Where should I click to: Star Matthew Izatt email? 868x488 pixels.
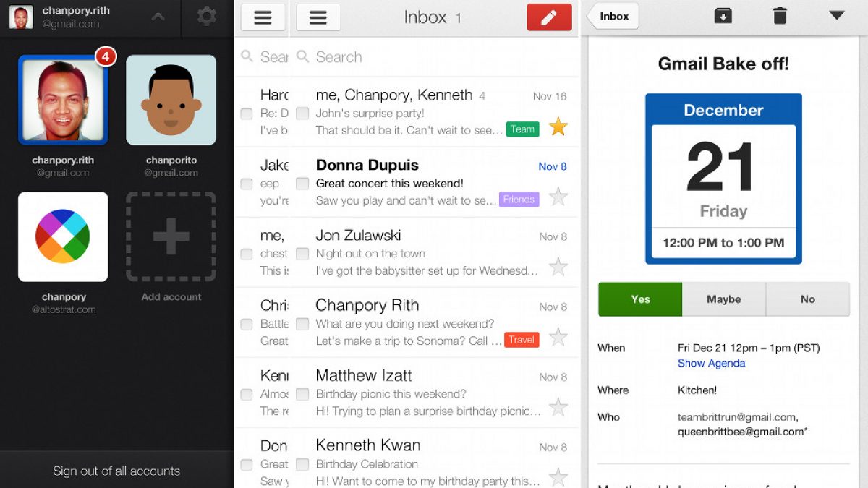[x=558, y=407]
